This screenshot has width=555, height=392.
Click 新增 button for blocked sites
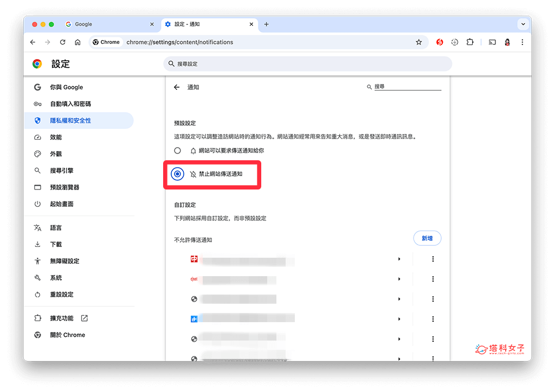pos(427,238)
